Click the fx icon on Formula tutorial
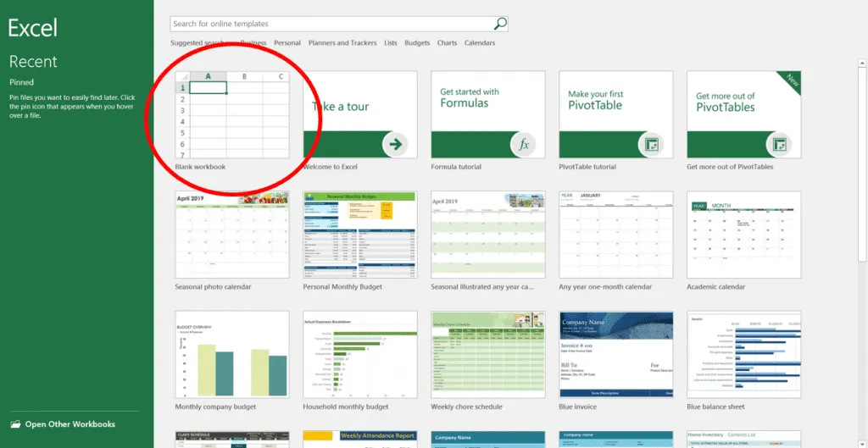 [523, 145]
